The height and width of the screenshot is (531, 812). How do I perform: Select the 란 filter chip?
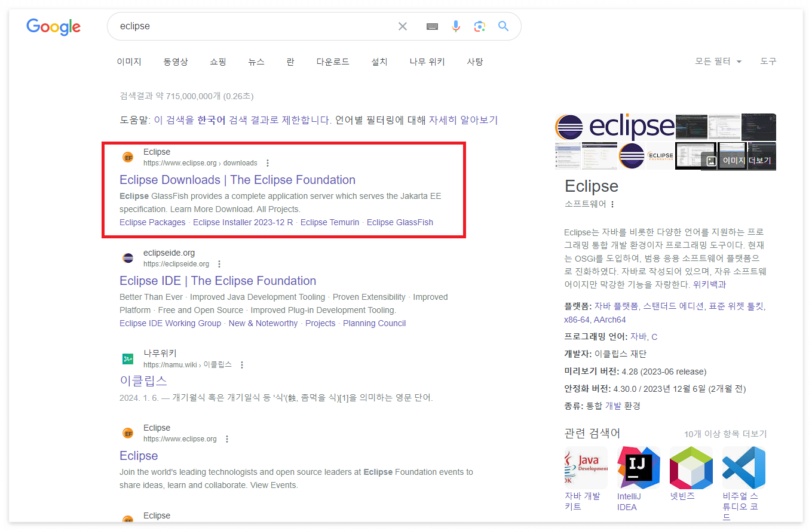(290, 62)
